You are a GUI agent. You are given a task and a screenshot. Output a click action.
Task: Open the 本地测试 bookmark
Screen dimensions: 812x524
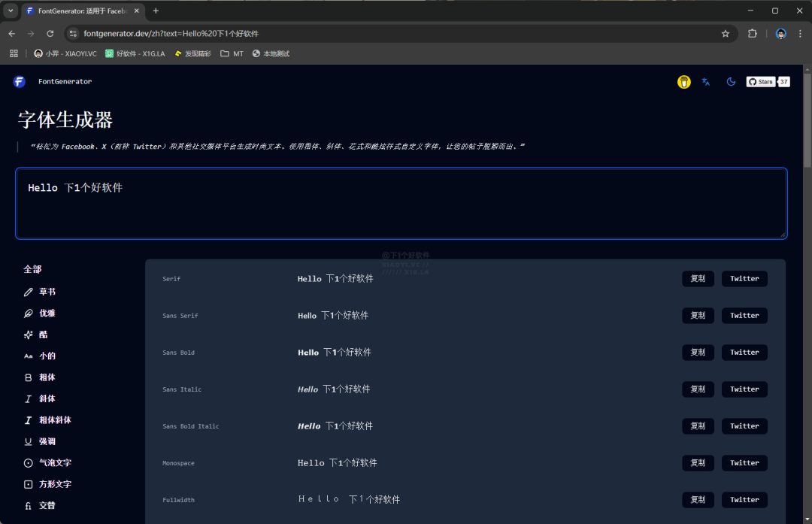tap(271, 53)
